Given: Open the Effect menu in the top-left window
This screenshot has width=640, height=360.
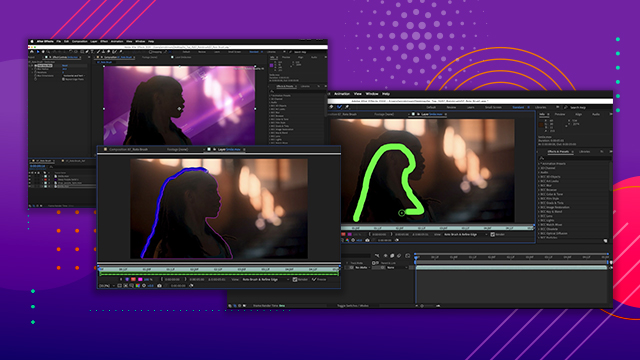Looking at the screenshot, I should point(104,42).
